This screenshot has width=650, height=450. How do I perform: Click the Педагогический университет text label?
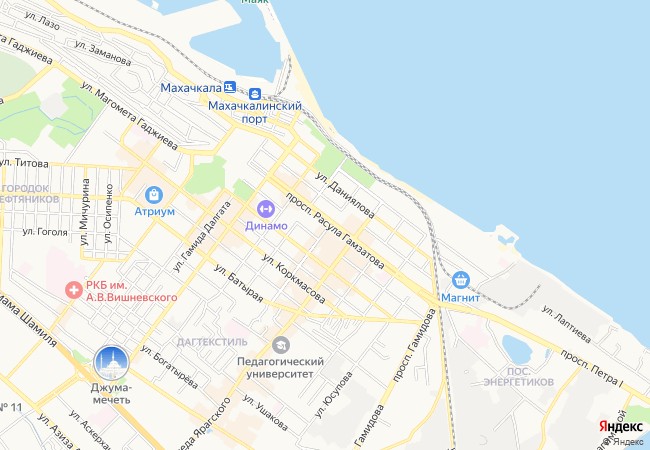pos(280,368)
